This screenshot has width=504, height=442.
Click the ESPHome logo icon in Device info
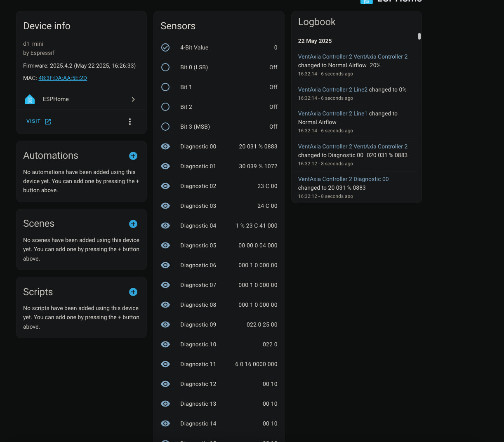coord(30,99)
